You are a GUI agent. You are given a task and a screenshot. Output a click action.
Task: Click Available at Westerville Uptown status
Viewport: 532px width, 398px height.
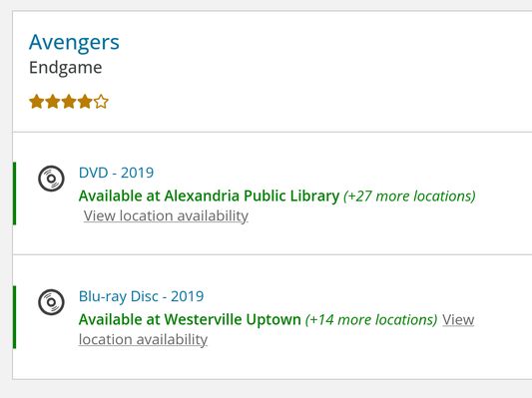pyautogui.click(x=190, y=319)
